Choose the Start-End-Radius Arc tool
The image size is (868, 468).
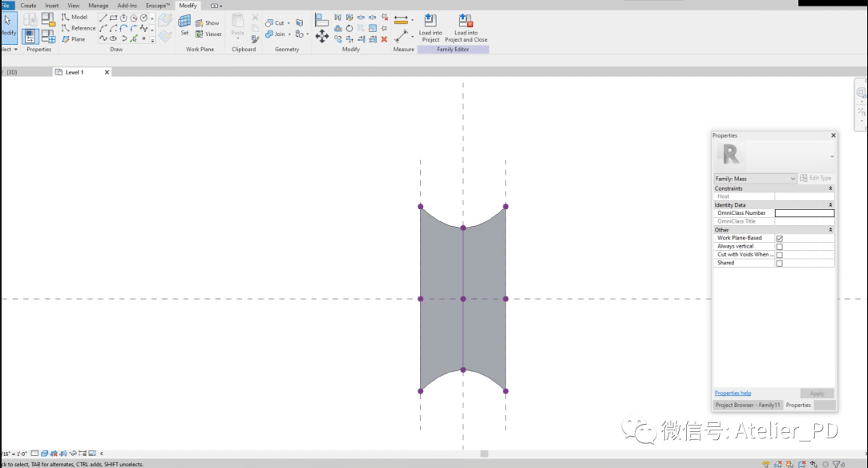[x=103, y=28]
